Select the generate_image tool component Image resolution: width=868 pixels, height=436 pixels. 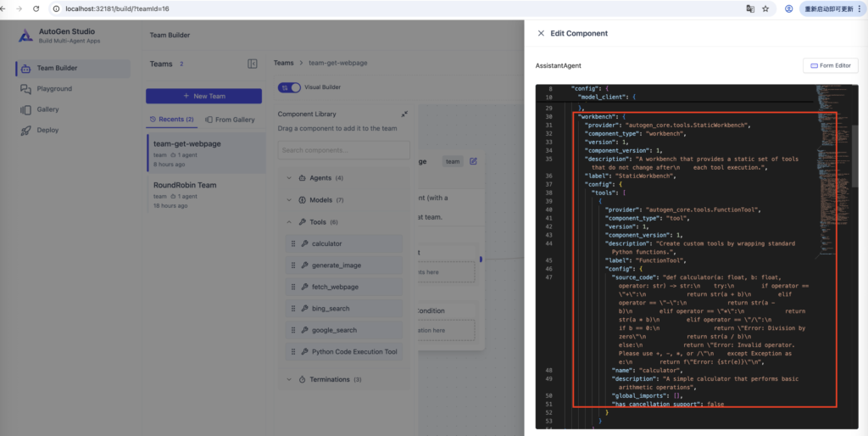(344, 266)
